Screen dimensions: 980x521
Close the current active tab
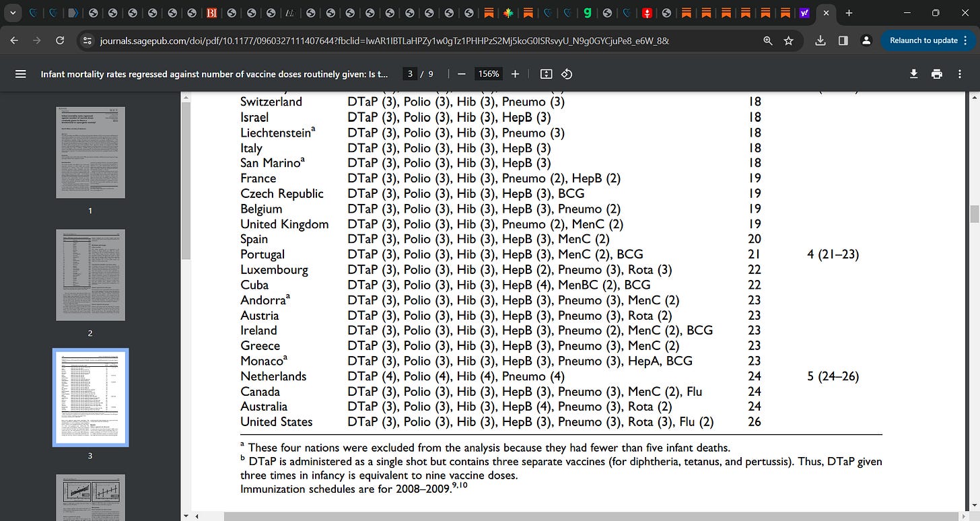coord(826,13)
